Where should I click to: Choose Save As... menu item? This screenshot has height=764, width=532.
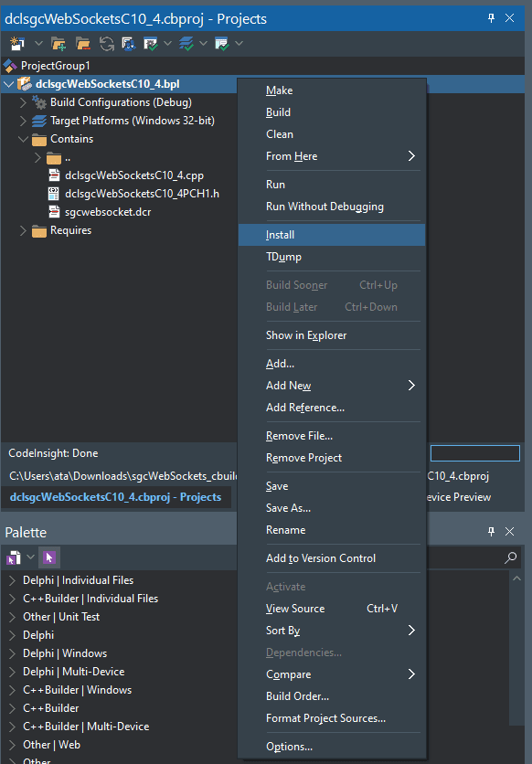click(331, 508)
